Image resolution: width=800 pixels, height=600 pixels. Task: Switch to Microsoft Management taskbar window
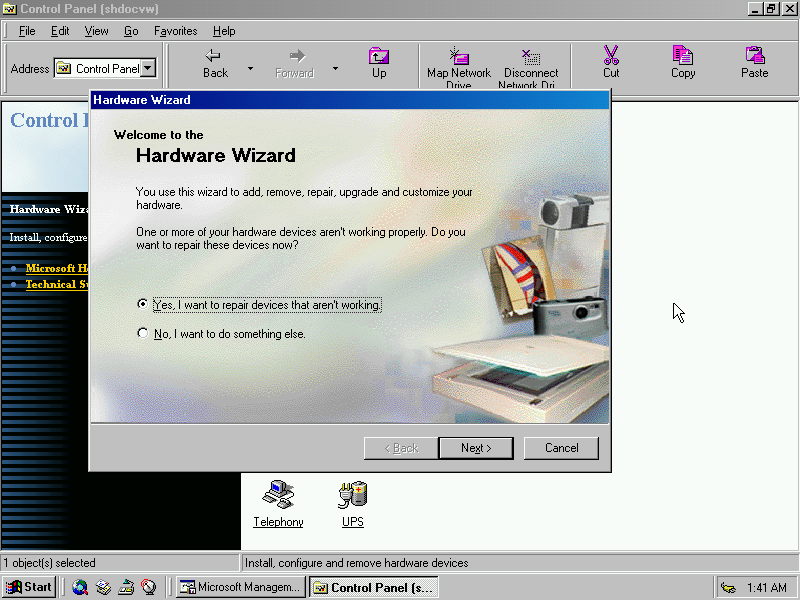[x=240, y=587]
